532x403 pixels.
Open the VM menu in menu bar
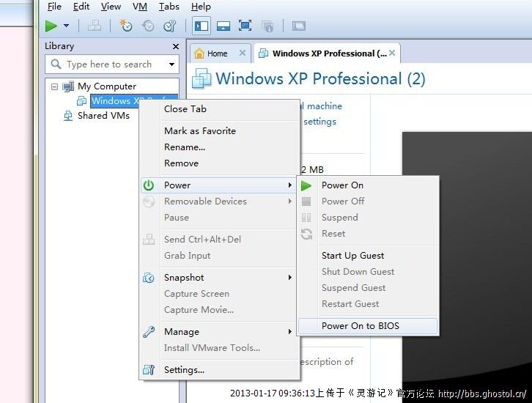[138, 7]
